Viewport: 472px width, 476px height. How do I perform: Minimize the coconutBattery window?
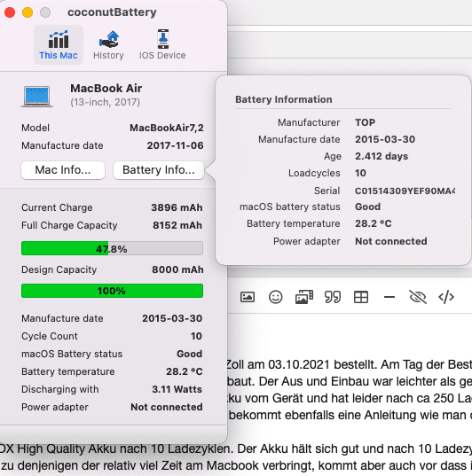[28, 12]
